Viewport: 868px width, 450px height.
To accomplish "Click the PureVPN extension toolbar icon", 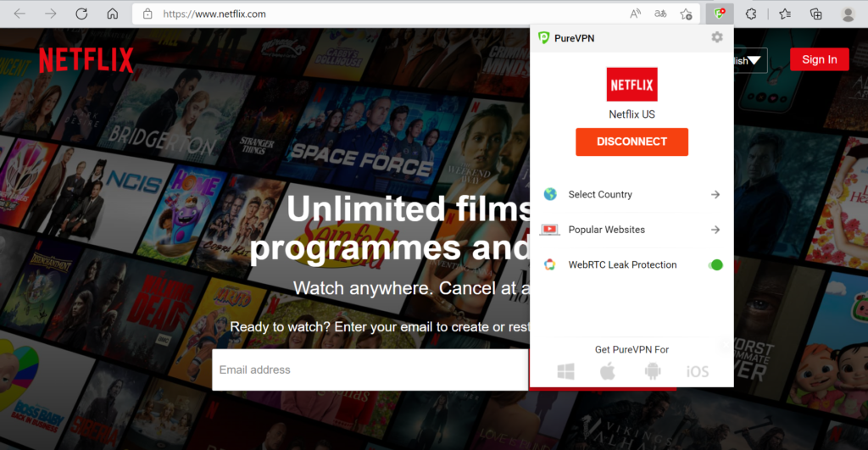I will point(720,14).
